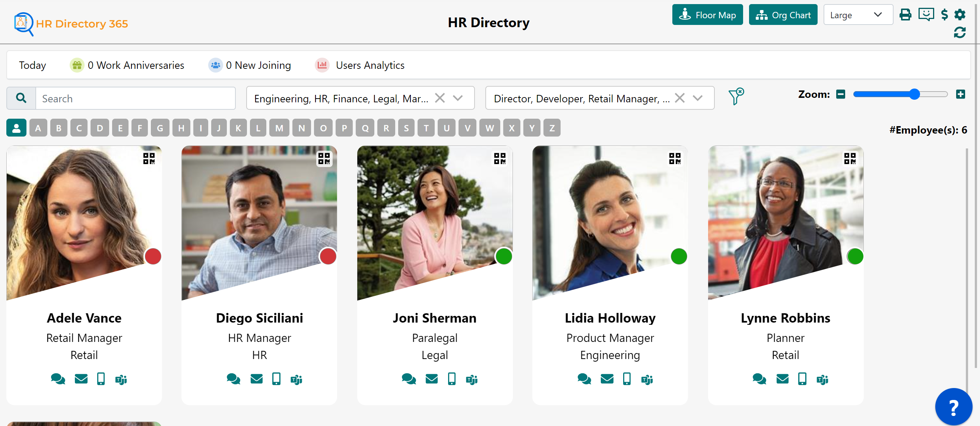Click the refresh directory icon
980x426 pixels.
tap(960, 33)
